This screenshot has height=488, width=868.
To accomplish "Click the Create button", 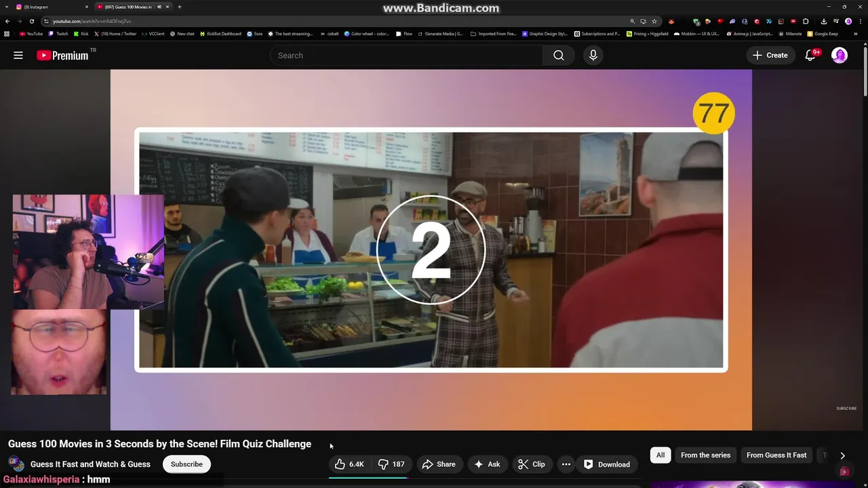I will [770, 56].
